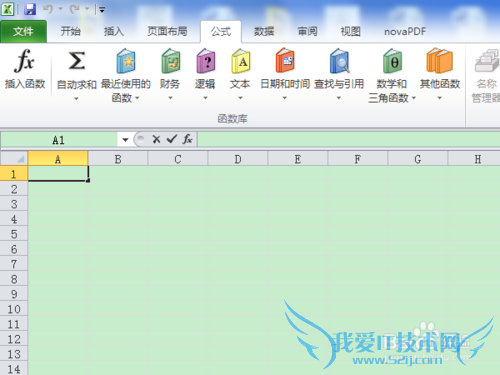Select row 10 header
Screen dimensions: 500x375
pyautogui.click(x=14, y=309)
